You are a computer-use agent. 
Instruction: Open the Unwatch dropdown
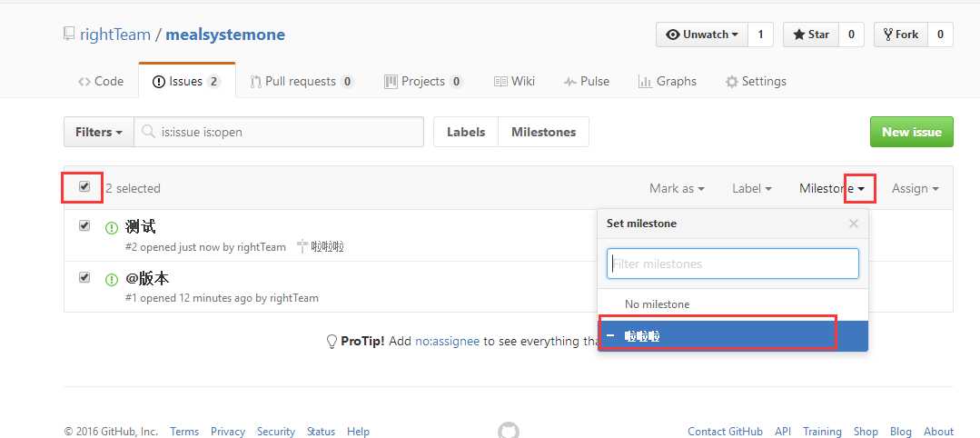[702, 35]
